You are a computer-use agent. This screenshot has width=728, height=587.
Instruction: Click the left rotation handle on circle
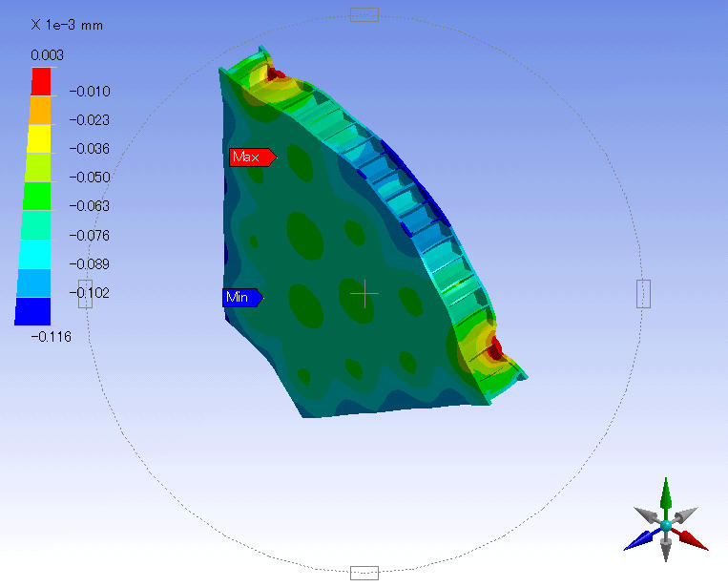[x=86, y=294]
